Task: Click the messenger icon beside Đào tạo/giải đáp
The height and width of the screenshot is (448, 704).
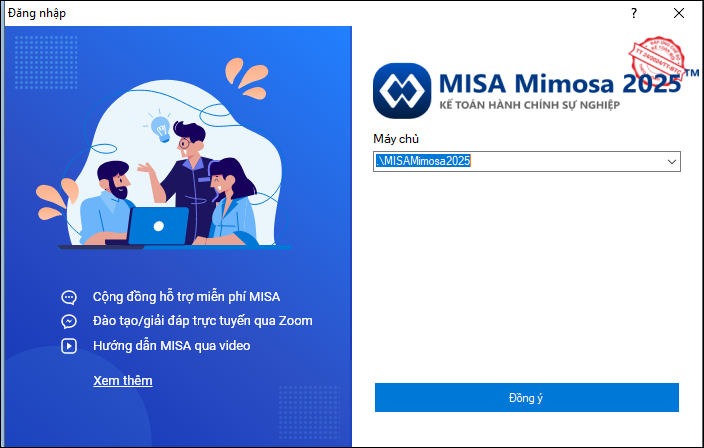Action: coord(69,321)
